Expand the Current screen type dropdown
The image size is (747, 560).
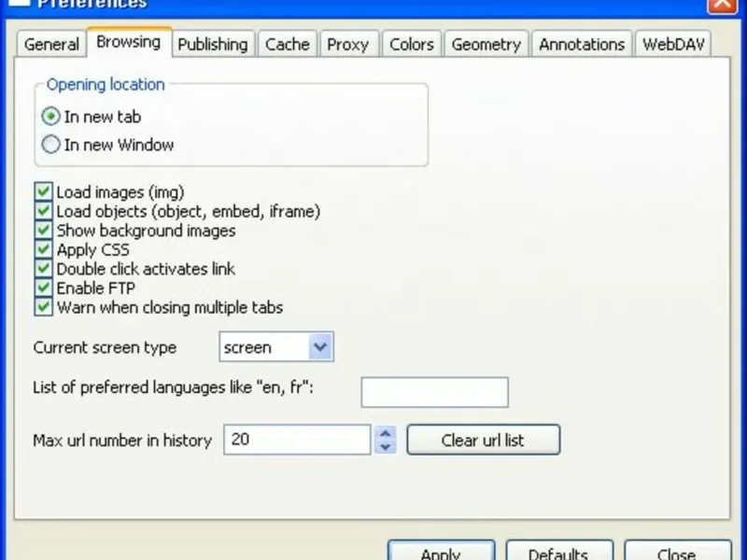[x=320, y=346]
